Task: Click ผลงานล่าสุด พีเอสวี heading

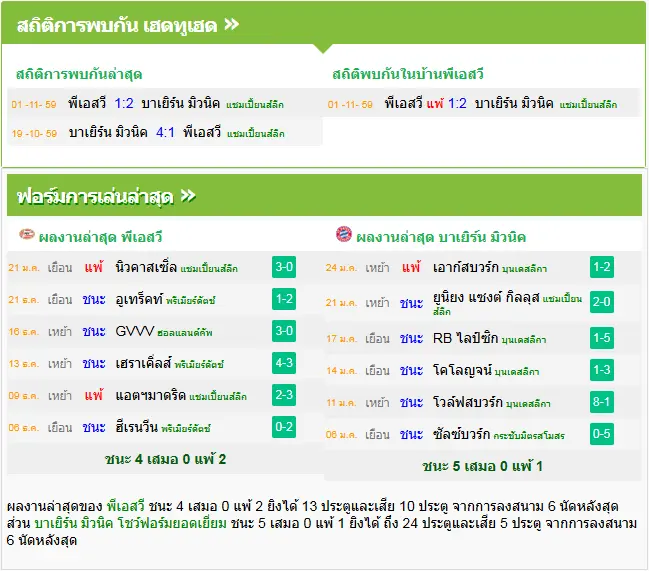Action: 100,237
